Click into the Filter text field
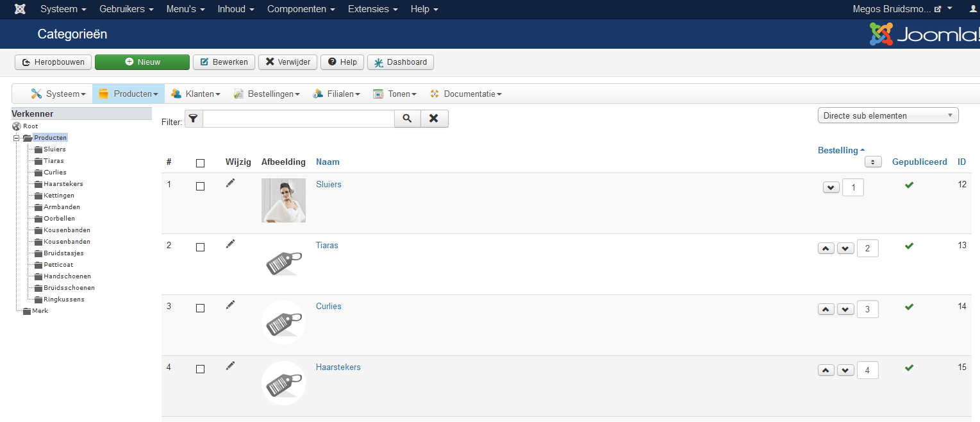The image size is (980, 422). click(x=298, y=119)
